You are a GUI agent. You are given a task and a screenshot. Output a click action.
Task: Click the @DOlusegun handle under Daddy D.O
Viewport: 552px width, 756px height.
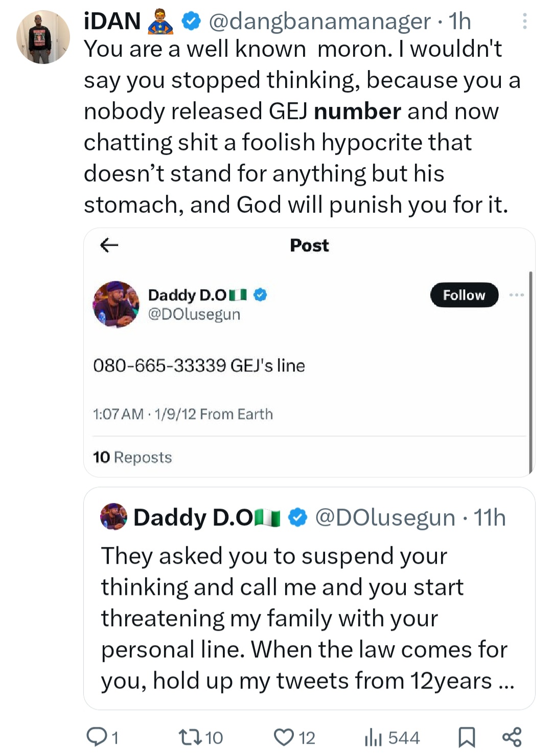(x=194, y=314)
